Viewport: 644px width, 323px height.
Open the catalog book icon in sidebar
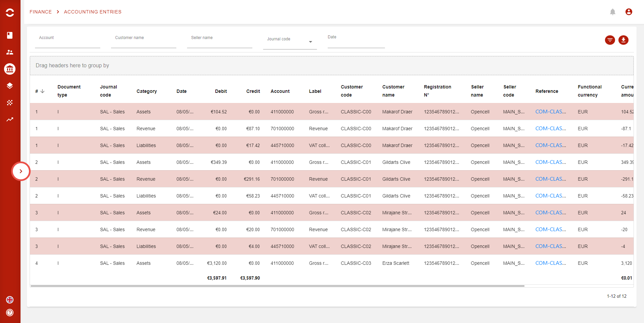click(10, 35)
